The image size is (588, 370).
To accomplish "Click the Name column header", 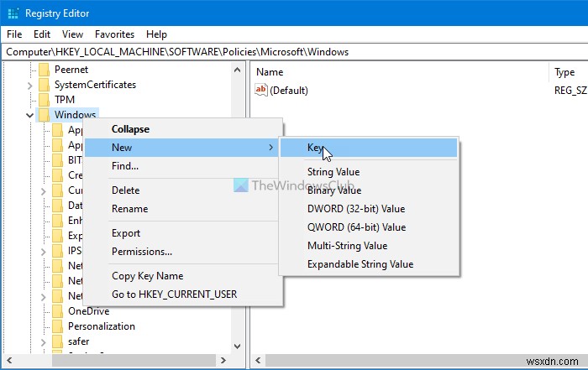I will click(x=270, y=72).
